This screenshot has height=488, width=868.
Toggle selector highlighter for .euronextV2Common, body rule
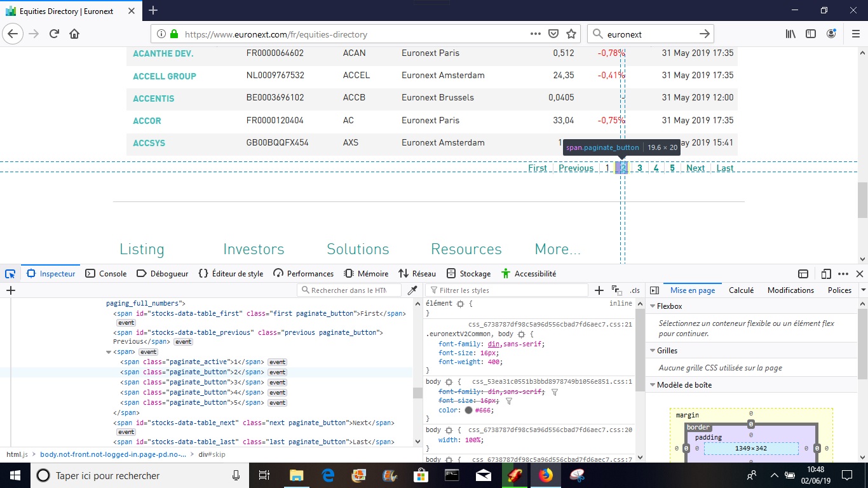(521, 334)
